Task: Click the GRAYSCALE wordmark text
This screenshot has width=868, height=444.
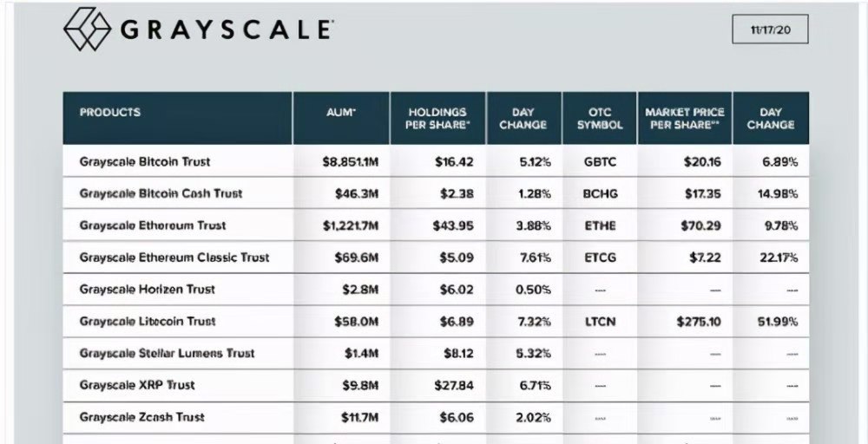Action: click(226, 30)
